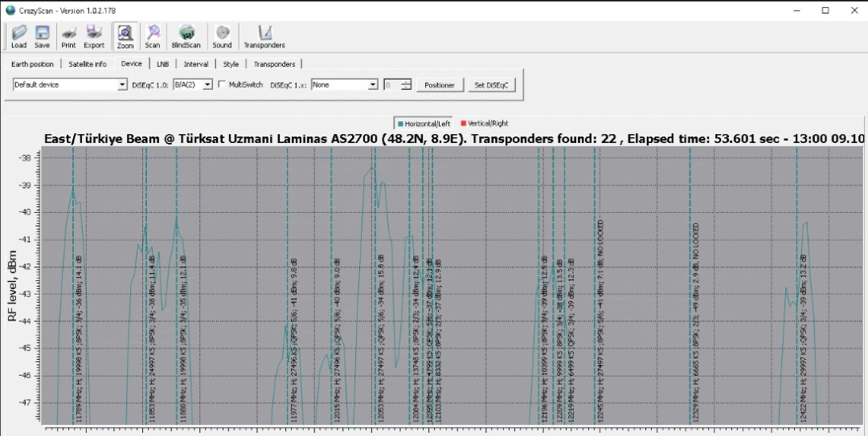Open the LNB tab
Screen dimensions: 868x436
click(x=162, y=64)
